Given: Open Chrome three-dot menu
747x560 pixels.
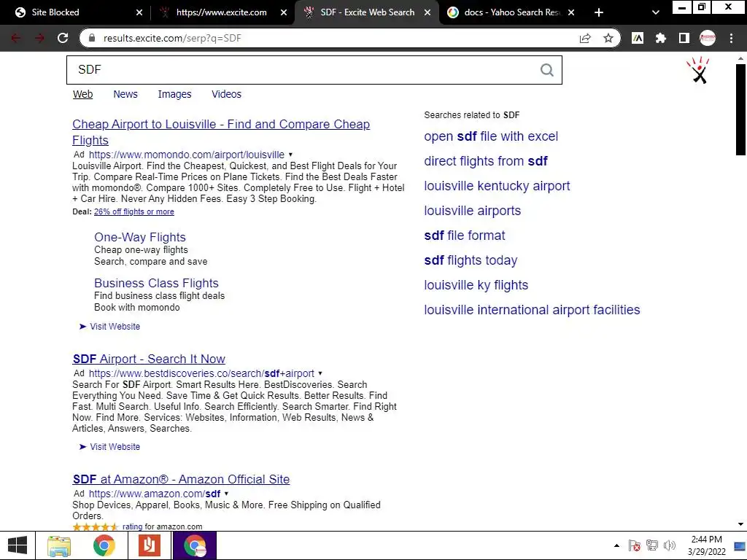Looking at the screenshot, I should 731,38.
